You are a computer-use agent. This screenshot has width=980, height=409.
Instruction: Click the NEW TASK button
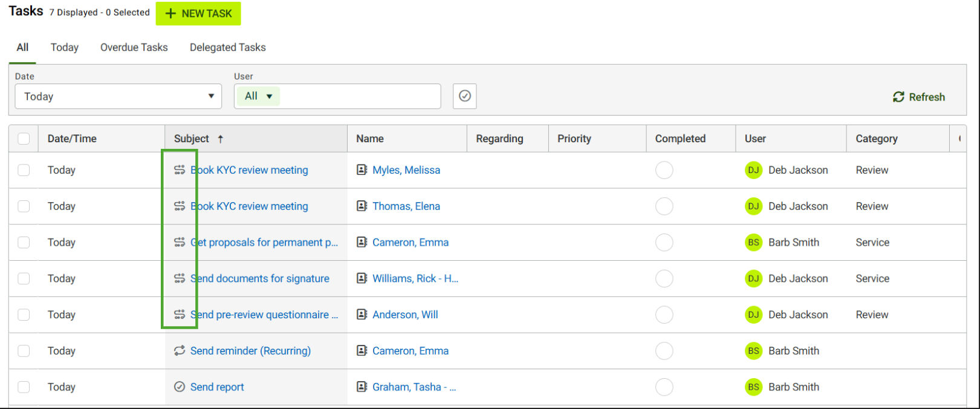click(x=198, y=13)
